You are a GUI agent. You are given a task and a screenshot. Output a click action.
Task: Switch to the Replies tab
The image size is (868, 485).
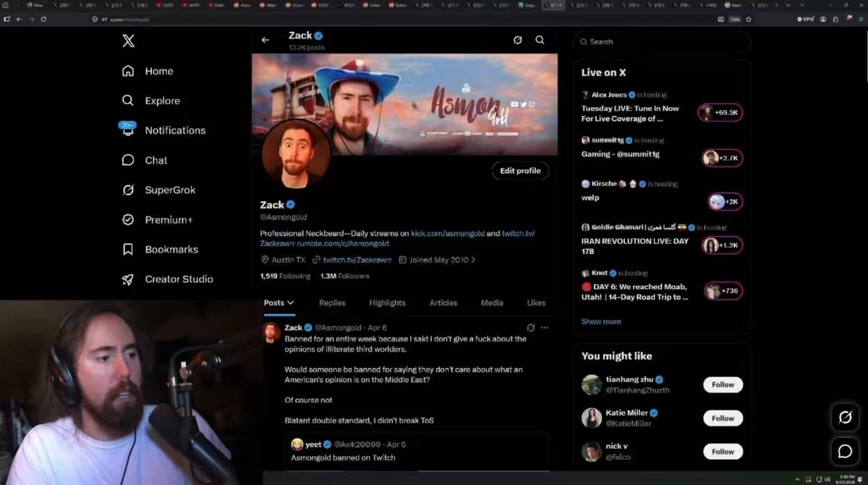click(332, 303)
